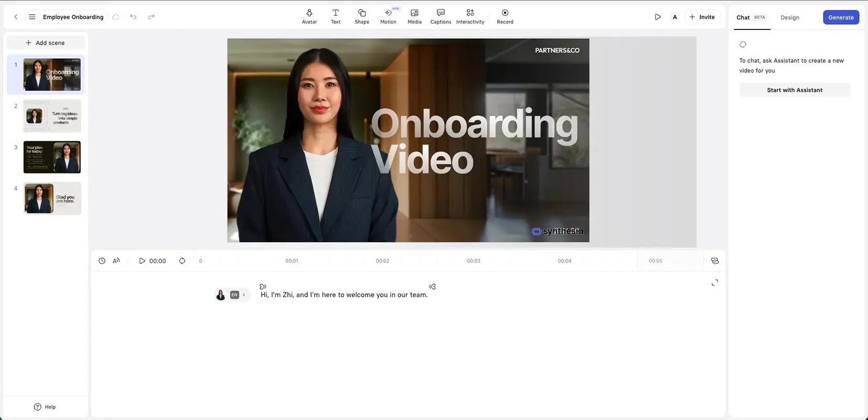Image resolution: width=868 pixels, height=420 pixels.
Task: Select scene 3 thumbnail Your plan for today
Action: point(52,157)
